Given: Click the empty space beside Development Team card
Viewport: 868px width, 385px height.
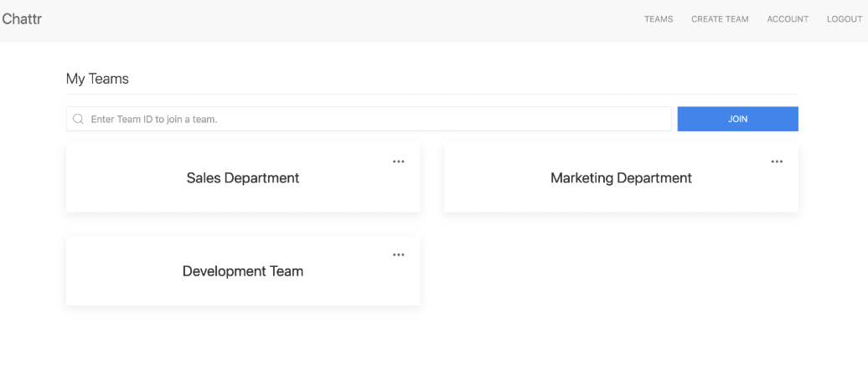Looking at the screenshot, I should coord(620,271).
